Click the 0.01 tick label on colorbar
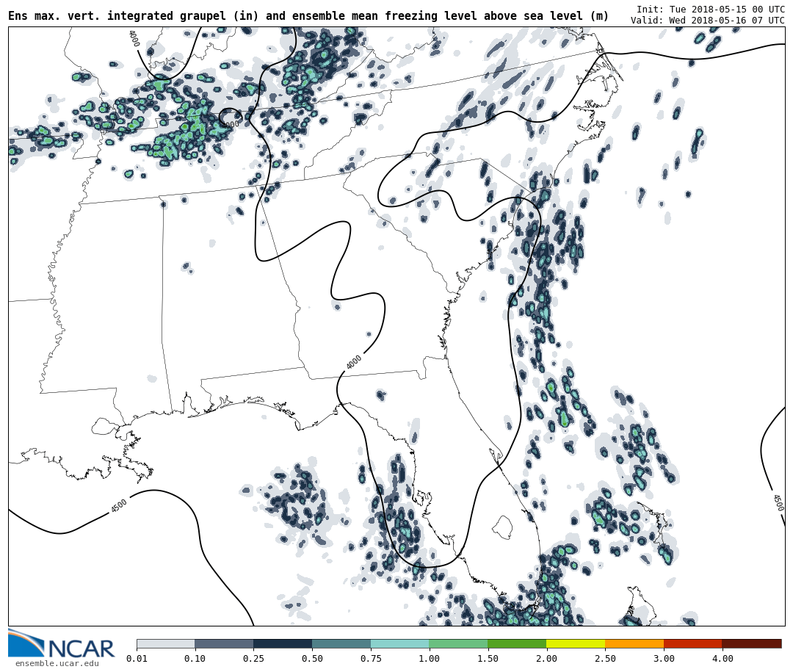The image size is (793, 672). pos(137,659)
